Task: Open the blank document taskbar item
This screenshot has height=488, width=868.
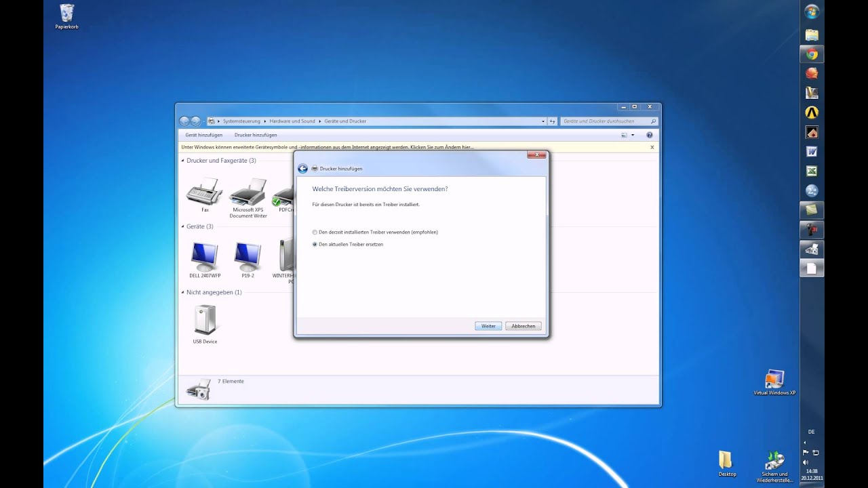Action: point(812,268)
